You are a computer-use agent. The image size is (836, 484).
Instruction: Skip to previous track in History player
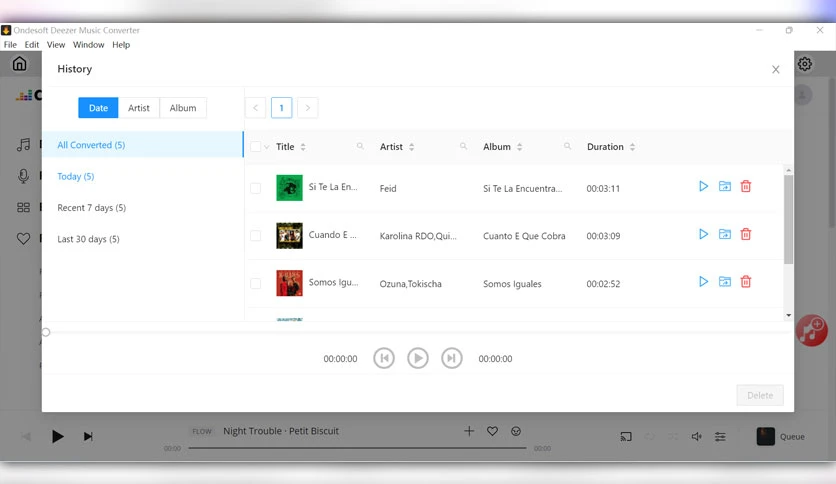[x=384, y=358]
